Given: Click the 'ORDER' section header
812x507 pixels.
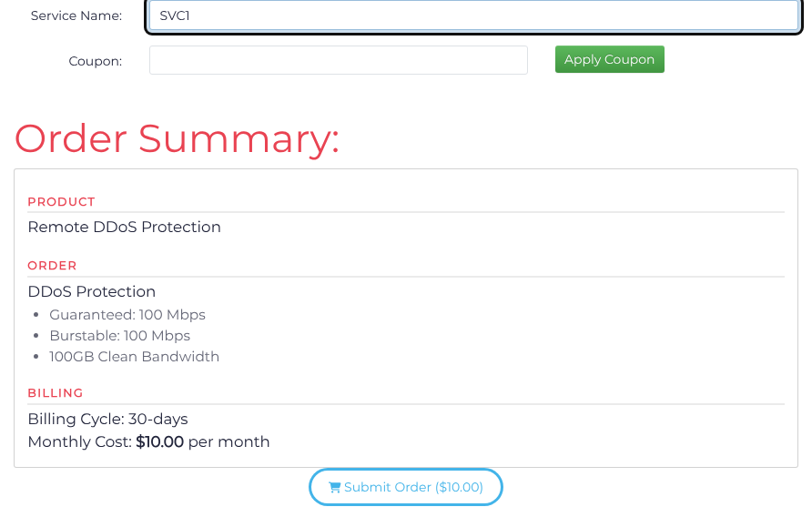Looking at the screenshot, I should tap(52, 266).
